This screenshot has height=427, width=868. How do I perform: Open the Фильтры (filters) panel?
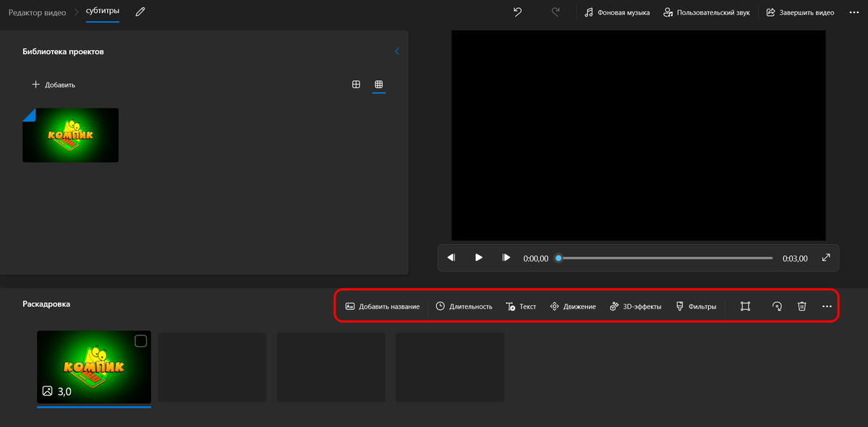click(x=696, y=306)
